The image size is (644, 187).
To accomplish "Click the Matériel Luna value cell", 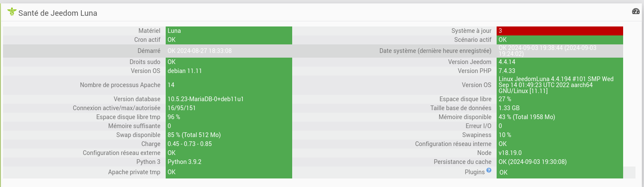I will [x=228, y=31].
